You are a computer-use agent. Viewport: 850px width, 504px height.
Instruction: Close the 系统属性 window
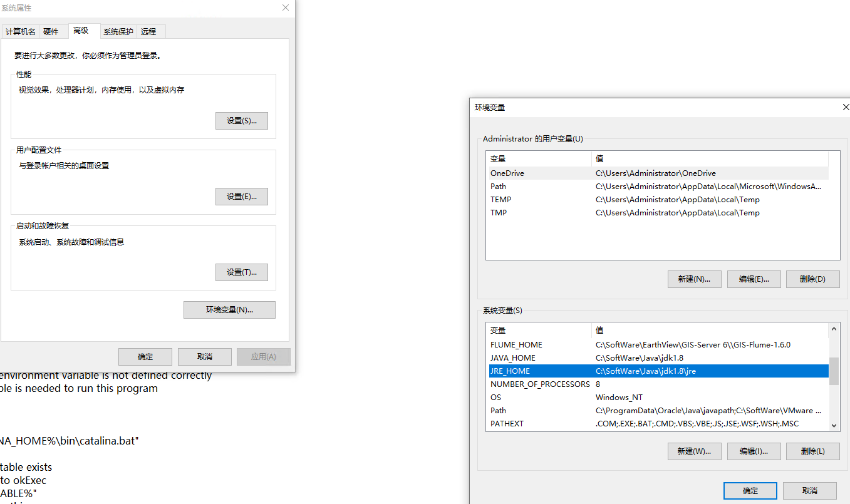point(286,8)
